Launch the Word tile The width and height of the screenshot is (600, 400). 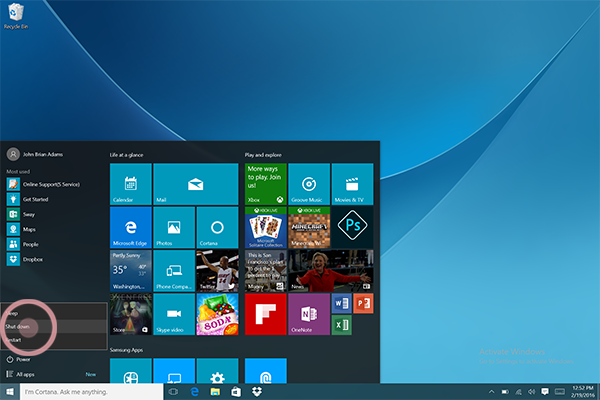click(341, 303)
